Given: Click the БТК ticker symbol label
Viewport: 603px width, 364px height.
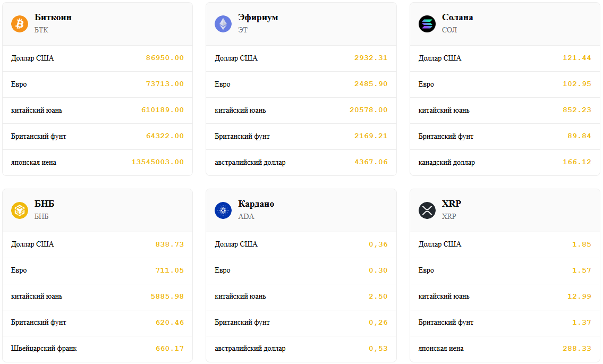Looking at the screenshot, I should tap(41, 30).
